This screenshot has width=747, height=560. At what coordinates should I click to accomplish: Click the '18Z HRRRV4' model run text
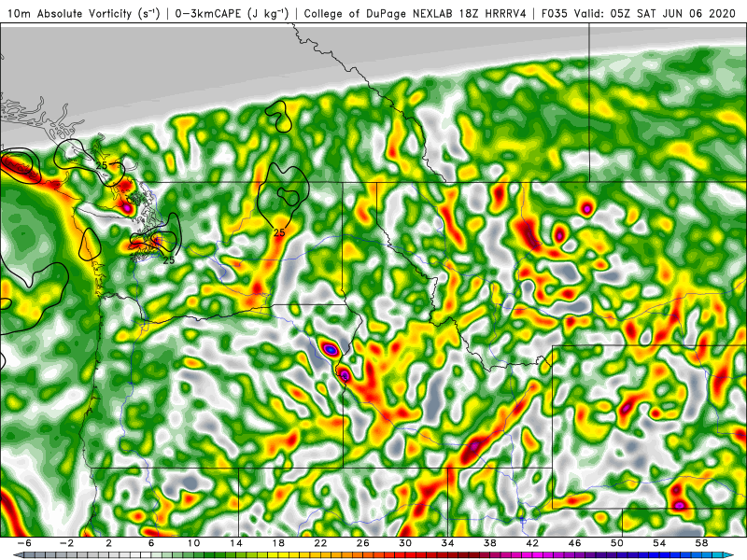click(492, 13)
